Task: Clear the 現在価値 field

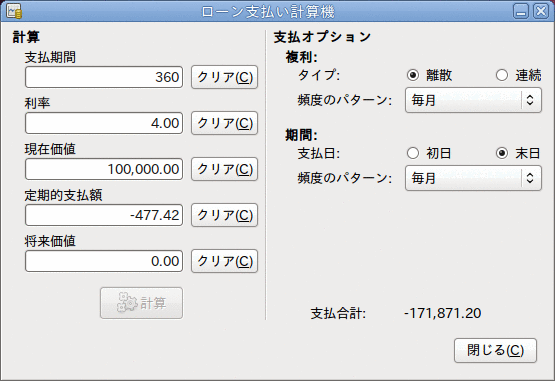Action: pos(224,169)
